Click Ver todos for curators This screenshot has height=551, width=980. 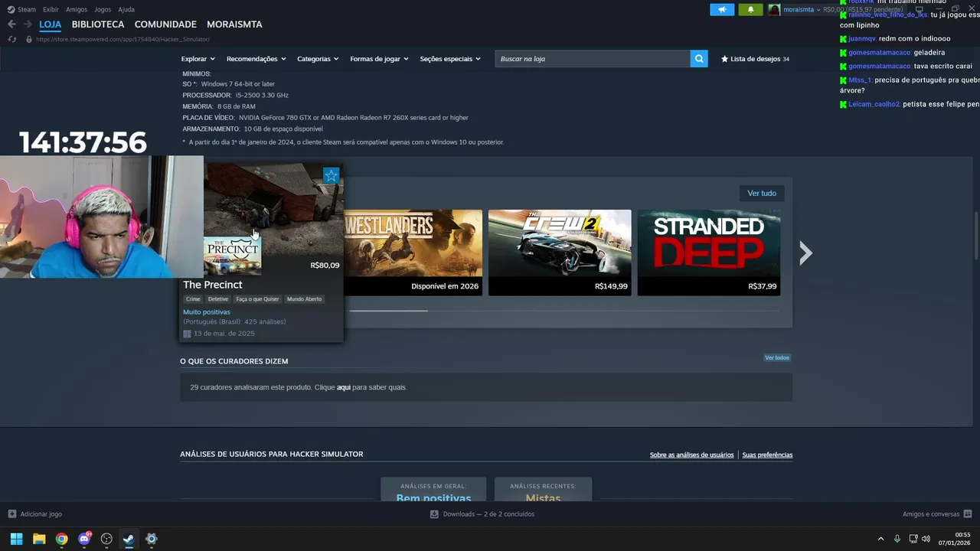[x=777, y=357]
